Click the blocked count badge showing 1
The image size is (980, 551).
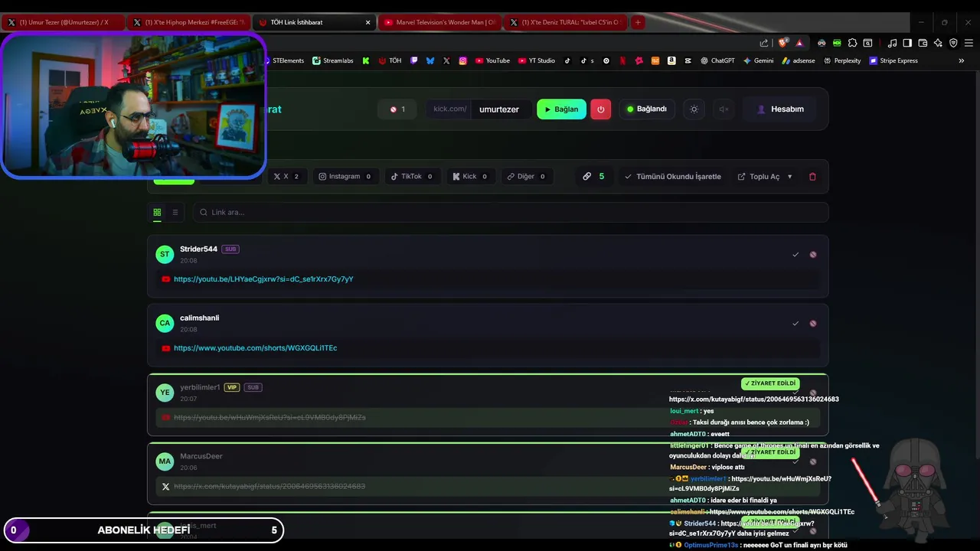tap(397, 109)
